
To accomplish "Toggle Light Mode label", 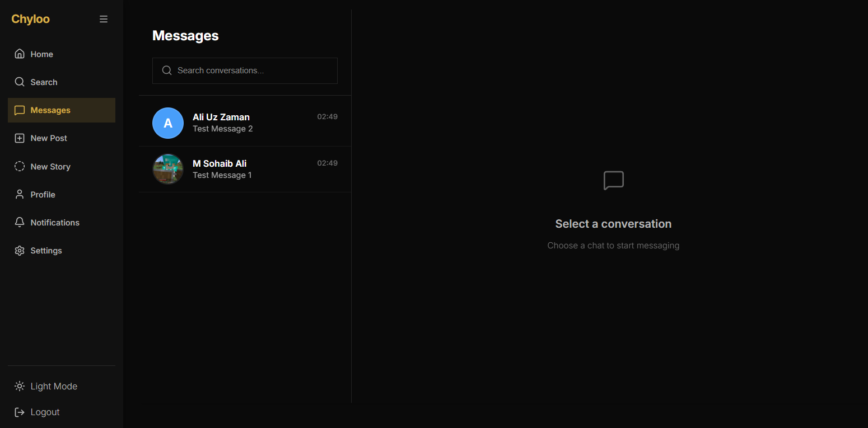I will coord(54,386).
